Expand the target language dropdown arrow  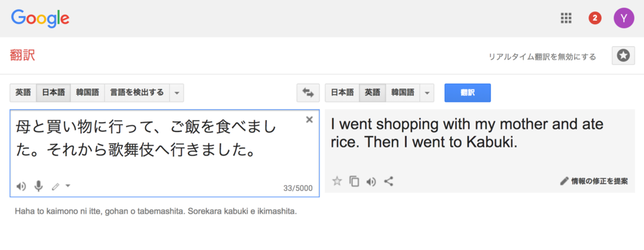[427, 92]
